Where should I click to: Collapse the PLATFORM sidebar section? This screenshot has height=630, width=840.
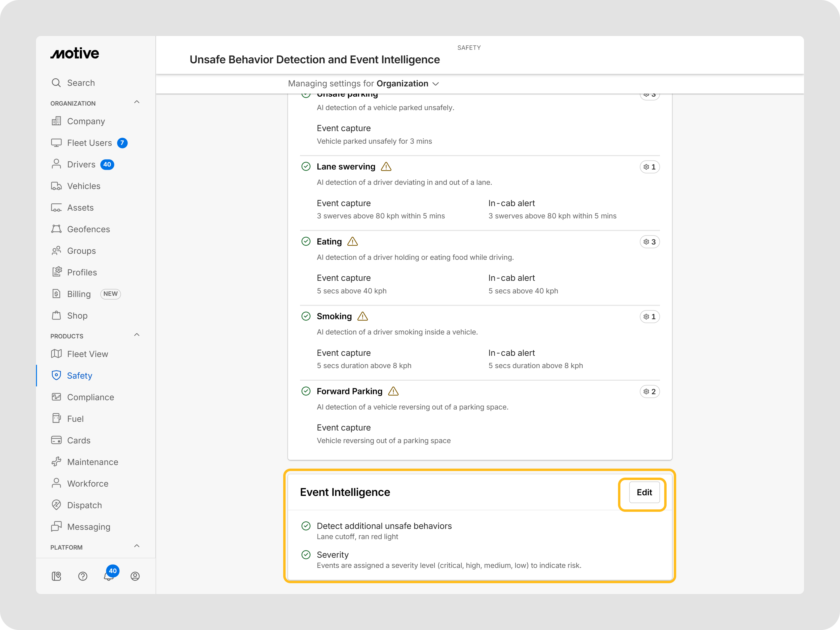tap(137, 546)
